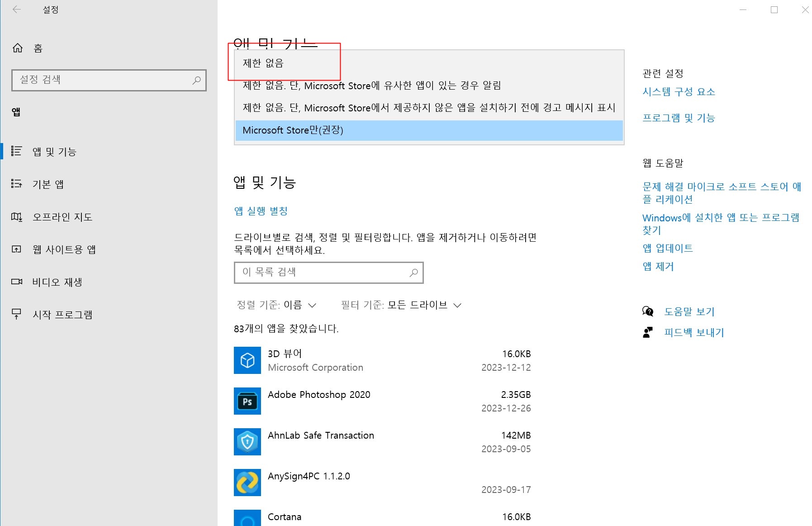Choose the warning-before-install option (경고 메시지 표시)
This screenshot has height=526, width=812.
pos(429,108)
